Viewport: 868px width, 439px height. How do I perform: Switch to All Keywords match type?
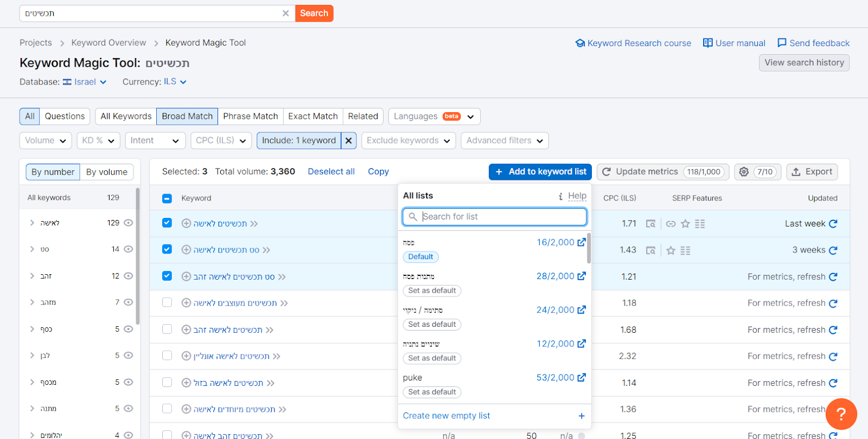click(x=126, y=116)
